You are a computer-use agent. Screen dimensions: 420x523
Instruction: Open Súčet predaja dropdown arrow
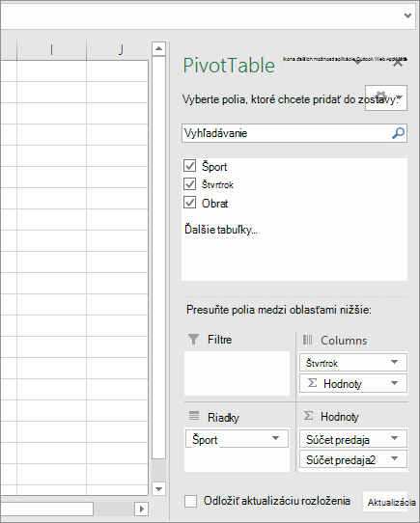coord(394,438)
